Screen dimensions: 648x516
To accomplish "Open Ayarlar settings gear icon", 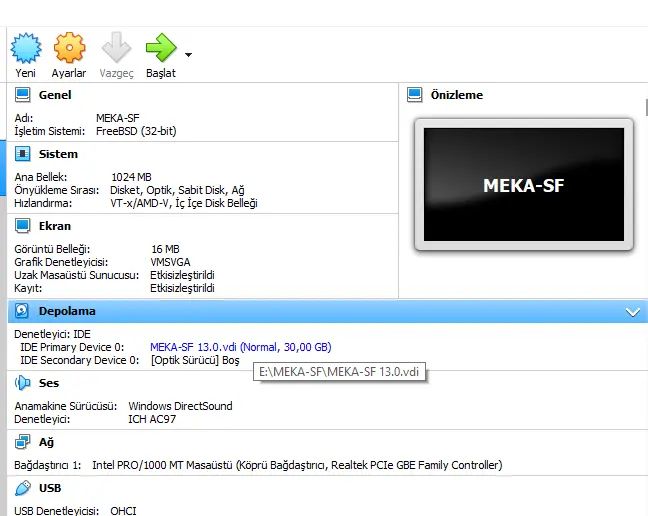I will [x=69, y=47].
